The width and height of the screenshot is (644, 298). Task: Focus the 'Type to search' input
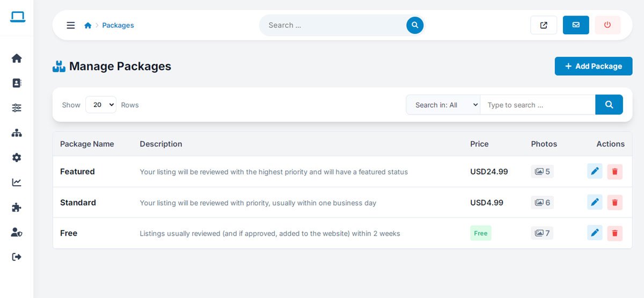538,105
